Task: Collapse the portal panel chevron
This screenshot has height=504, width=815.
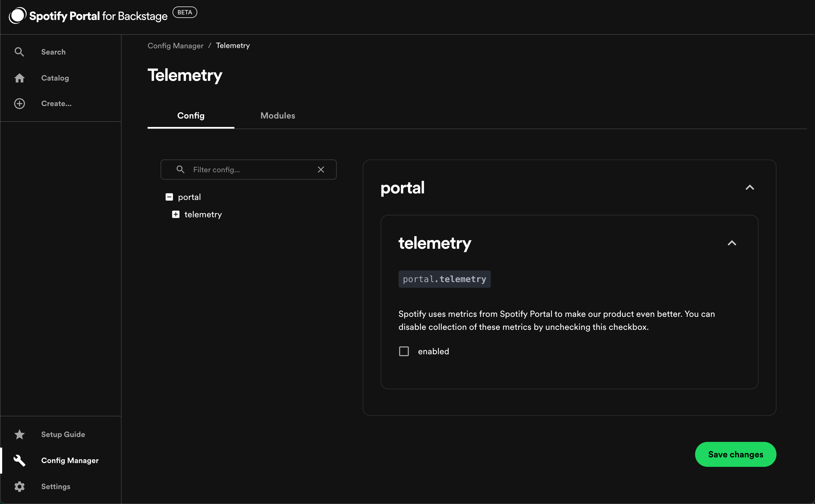Action: (x=749, y=187)
